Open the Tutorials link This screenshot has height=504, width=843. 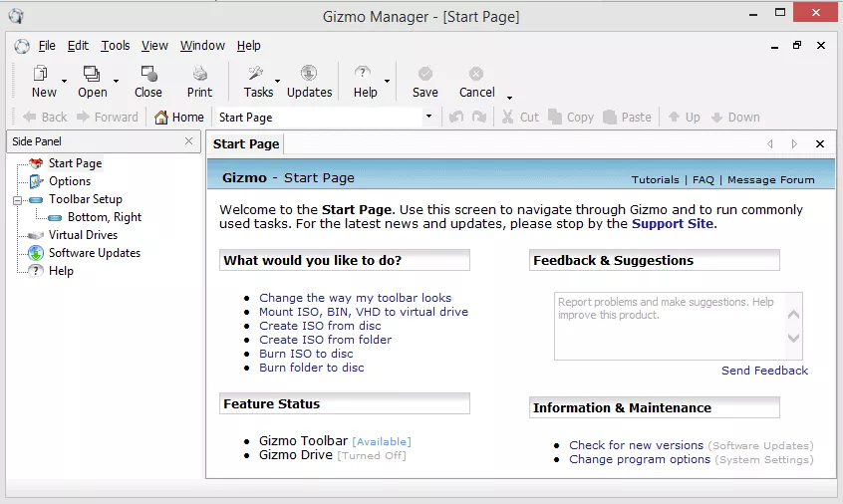tap(655, 180)
